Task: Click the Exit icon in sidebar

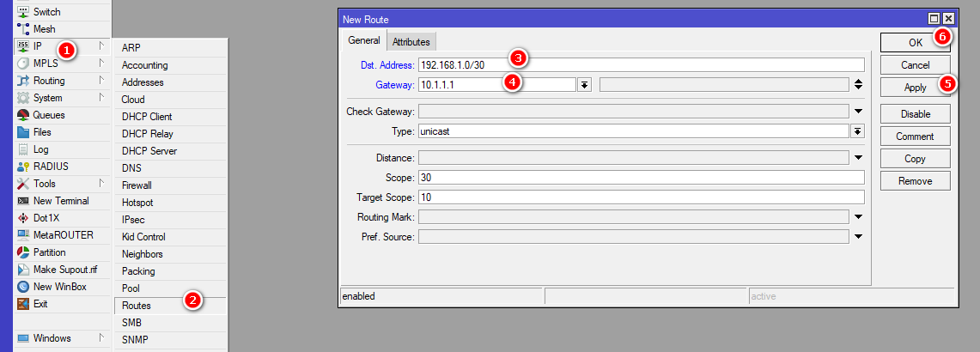Action: point(23,304)
